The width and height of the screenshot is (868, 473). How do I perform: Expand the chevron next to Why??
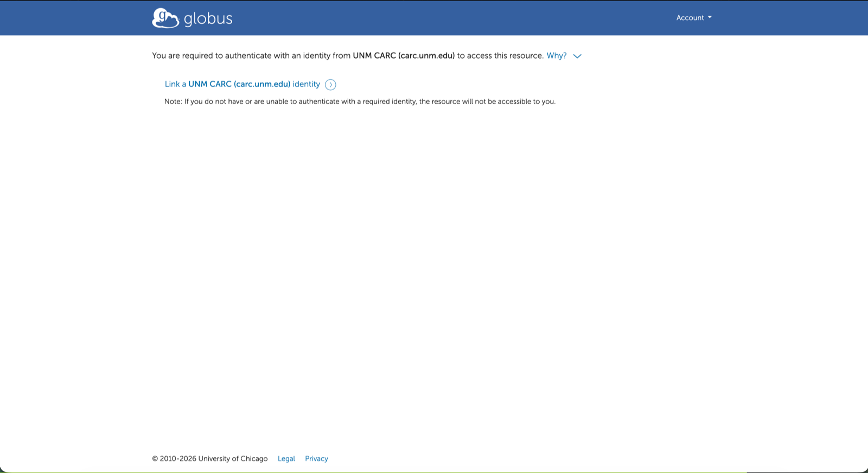(577, 56)
